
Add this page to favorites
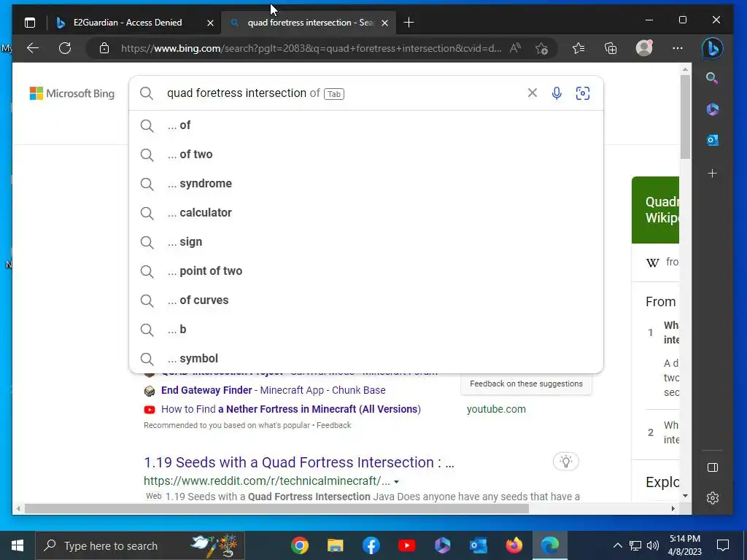pyautogui.click(x=542, y=48)
